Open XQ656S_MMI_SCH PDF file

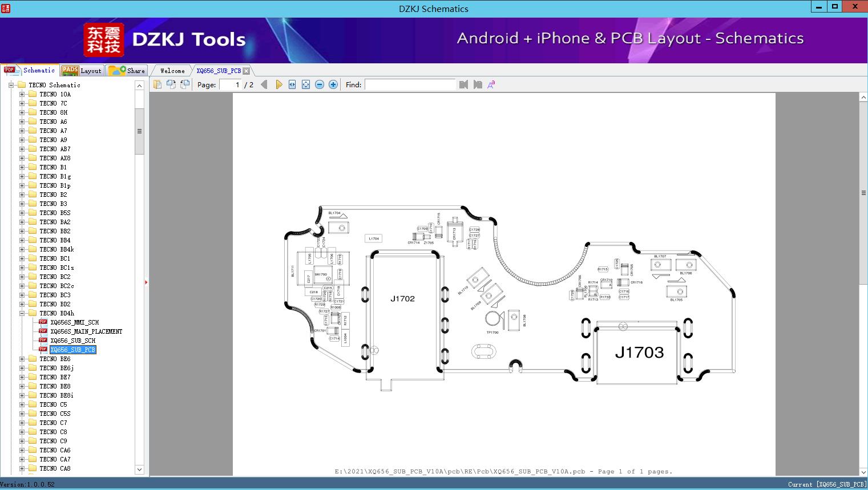coord(74,322)
